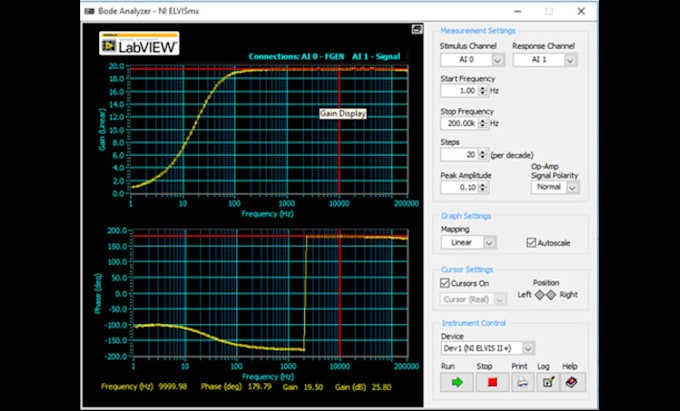The width and height of the screenshot is (680, 411).
Task: Close the Bode Analyzer window
Action: click(581, 11)
